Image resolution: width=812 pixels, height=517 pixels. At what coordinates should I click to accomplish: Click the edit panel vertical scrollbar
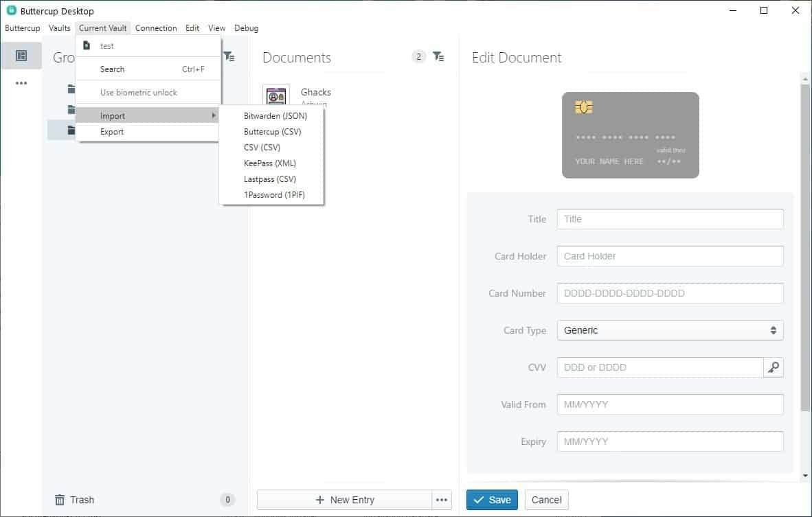(805, 249)
